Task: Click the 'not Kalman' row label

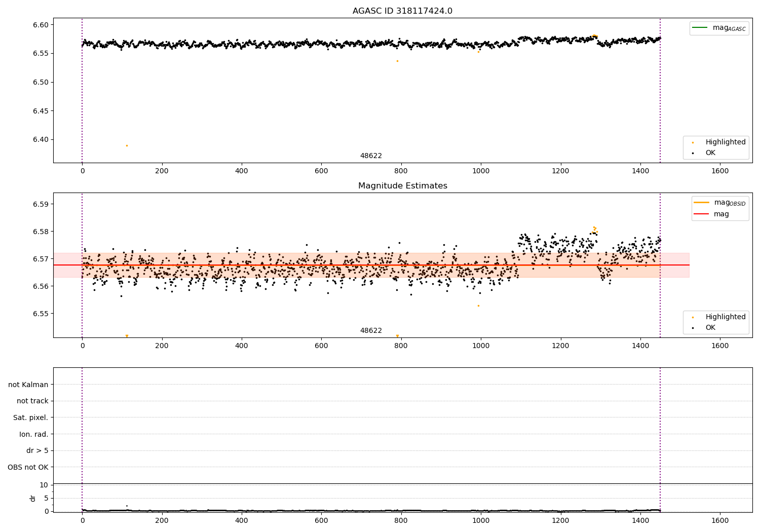Action: pyautogui.click(x=28, y=385)
